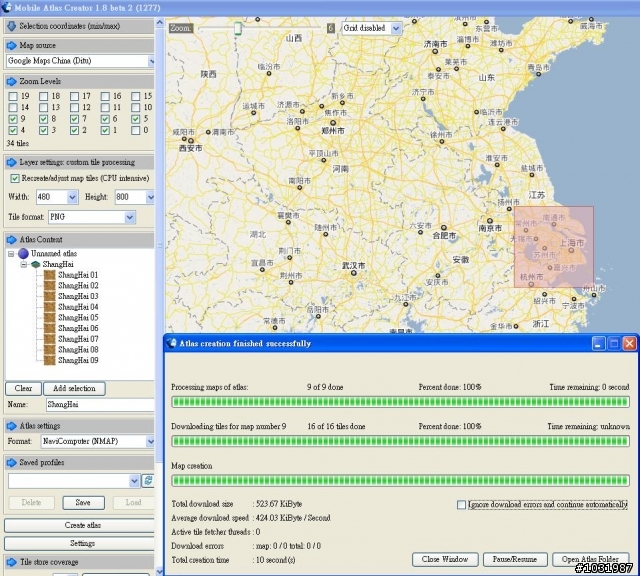Click the ShangHai 08 map icon
The image size is (640, 576).
pos(49,349)
